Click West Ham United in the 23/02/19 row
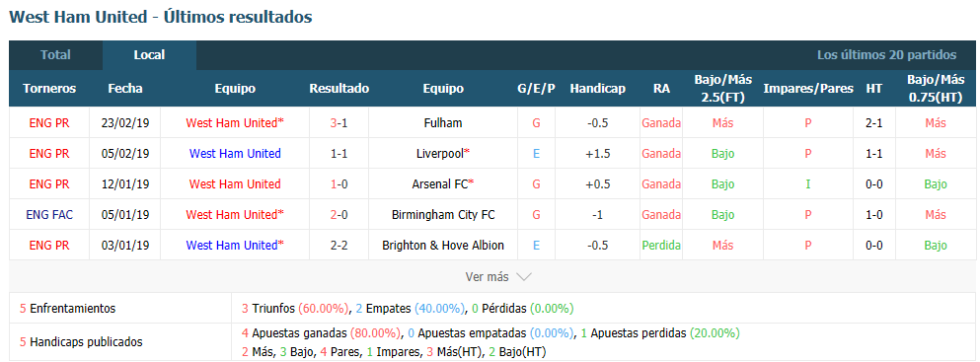Image resolution: width=980 pixels, height=362 pixels. coord(234,123)
